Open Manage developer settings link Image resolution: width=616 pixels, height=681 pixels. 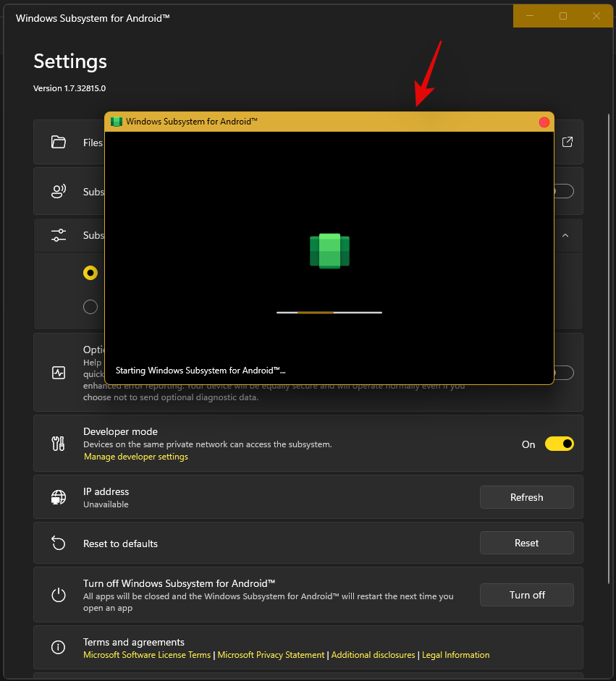tap(136, 457)
